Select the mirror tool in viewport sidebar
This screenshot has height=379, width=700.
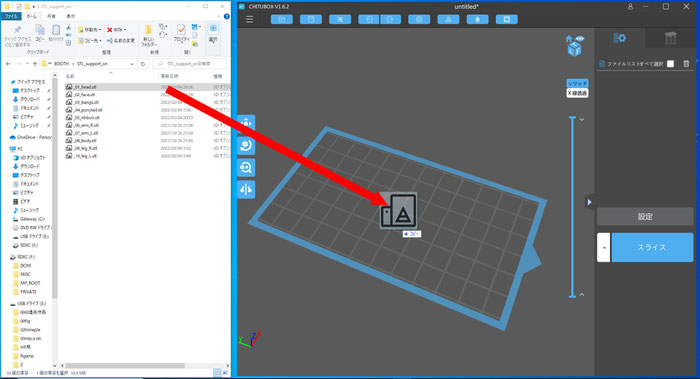246,190
